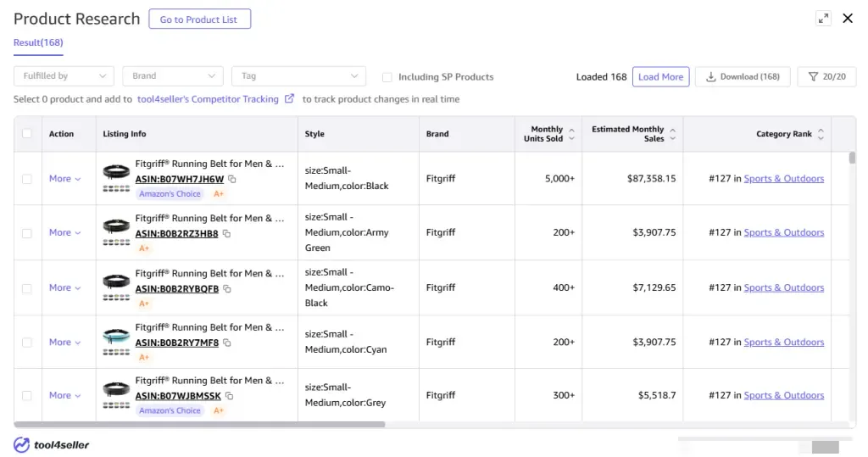Click Go to Product List button
868x457 pixels.
(200, 19)
